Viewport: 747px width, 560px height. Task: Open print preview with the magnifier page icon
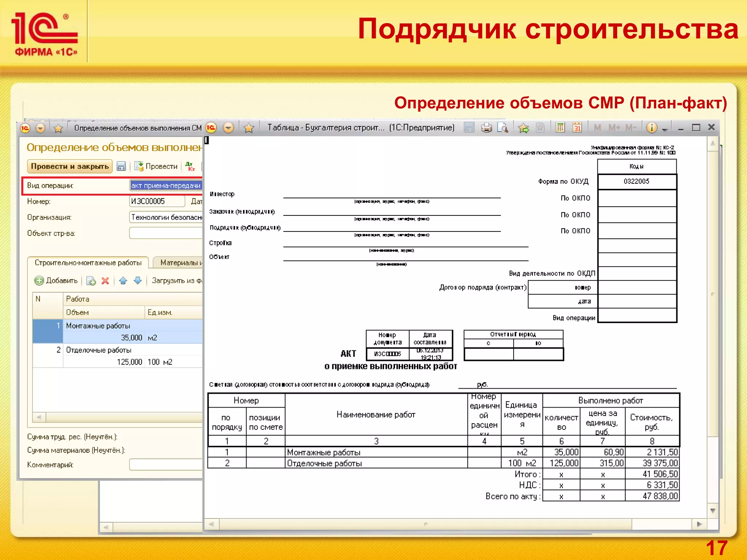(503, 127)
